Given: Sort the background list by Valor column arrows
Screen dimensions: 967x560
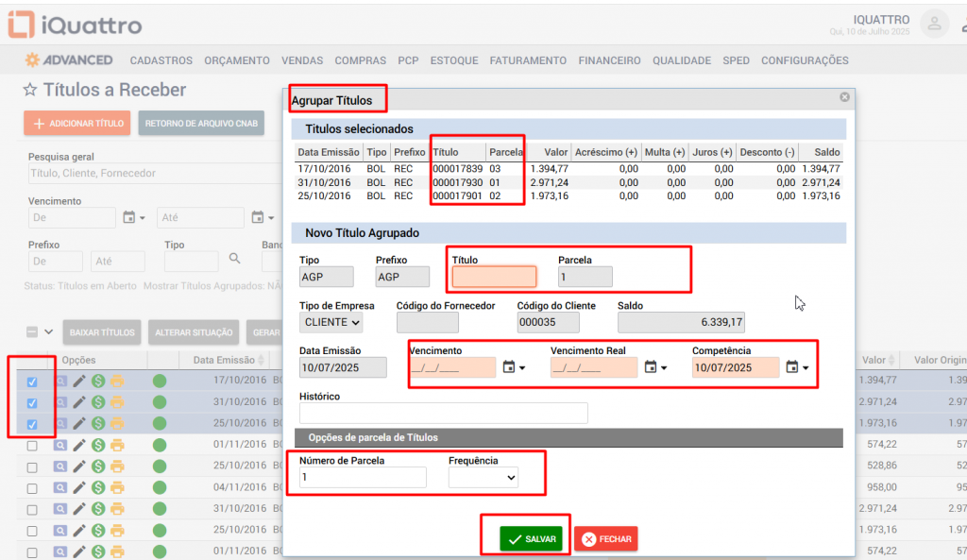Looking at the screenshot, I should [x=891, y=360].
